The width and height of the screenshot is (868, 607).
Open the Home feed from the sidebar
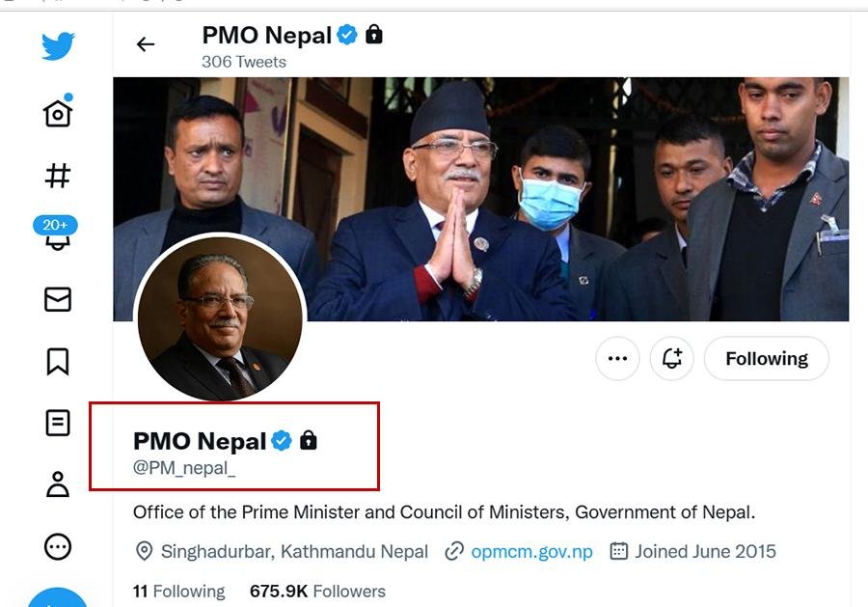(x=57, y=112)
